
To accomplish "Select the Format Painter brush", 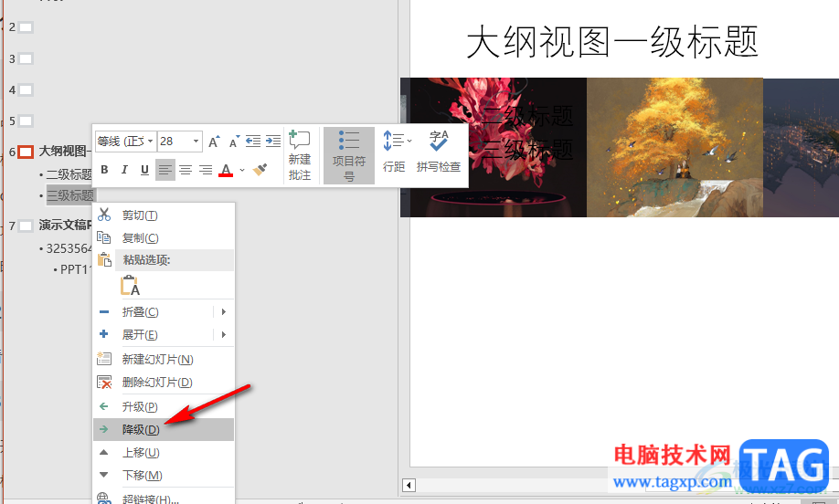I will [x=260, y=170].
